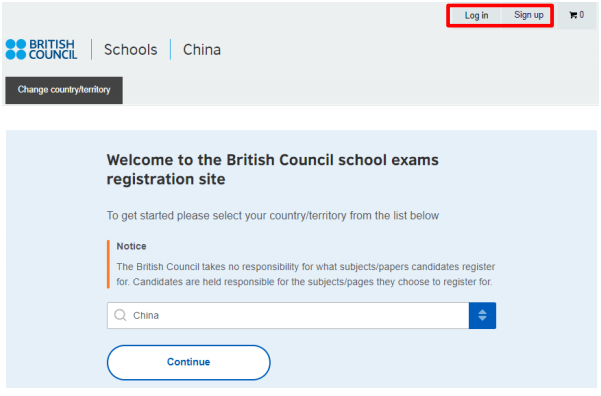
Task: Expand the country dropdown arrow button
Action: pos(482,315)
